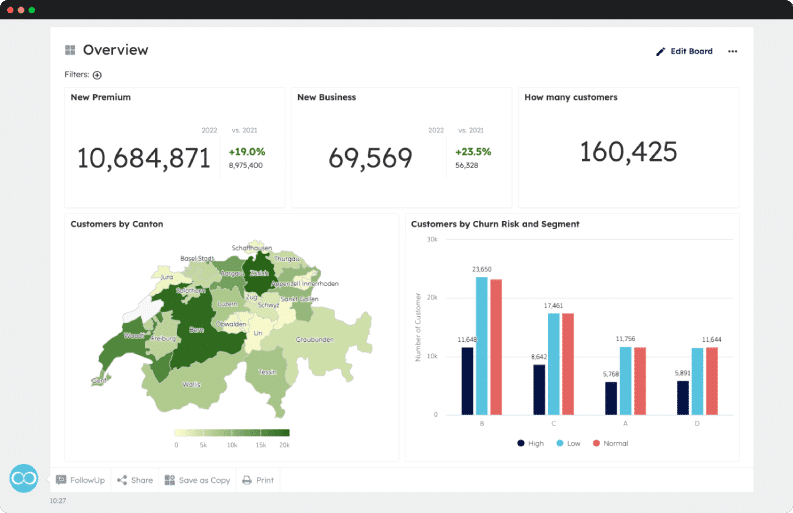This screenshot has height=513, width=793.
Task: Click the Customers by Churn Risk and Segment title
Action: (x=495, y=224)
